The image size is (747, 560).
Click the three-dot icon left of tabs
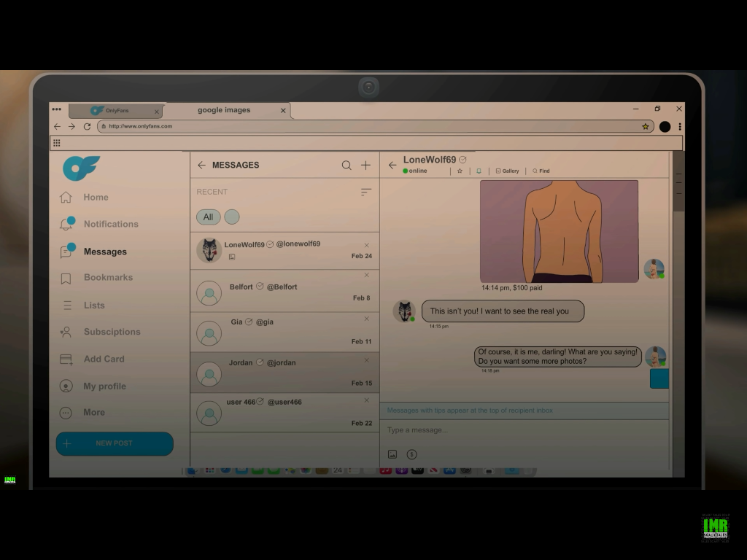[x=57, y=109]
